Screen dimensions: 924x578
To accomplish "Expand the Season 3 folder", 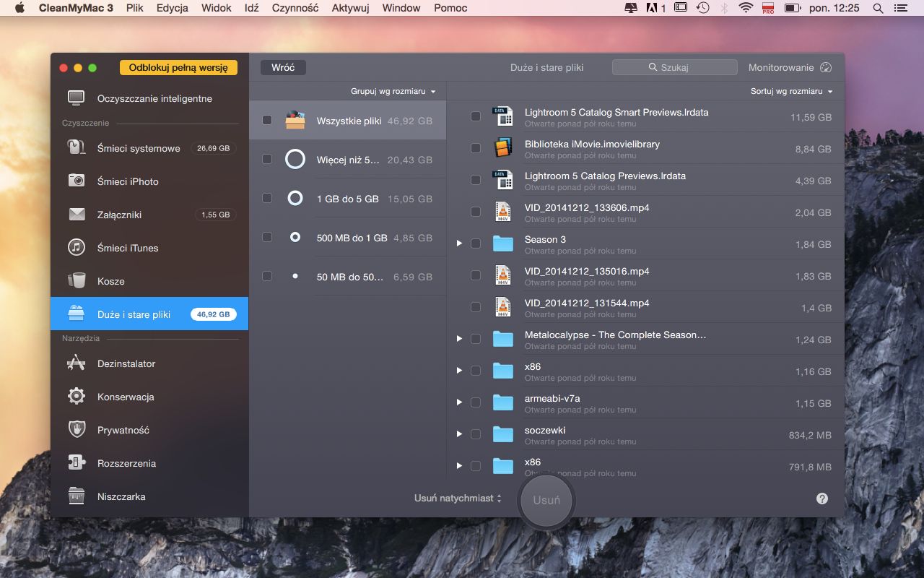I will 459,243.
